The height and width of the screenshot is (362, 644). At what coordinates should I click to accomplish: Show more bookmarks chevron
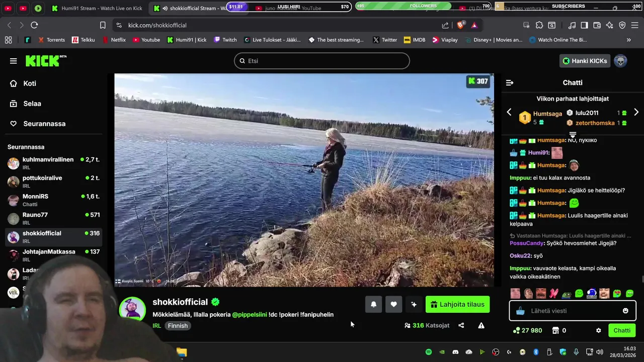pos(628,40)
